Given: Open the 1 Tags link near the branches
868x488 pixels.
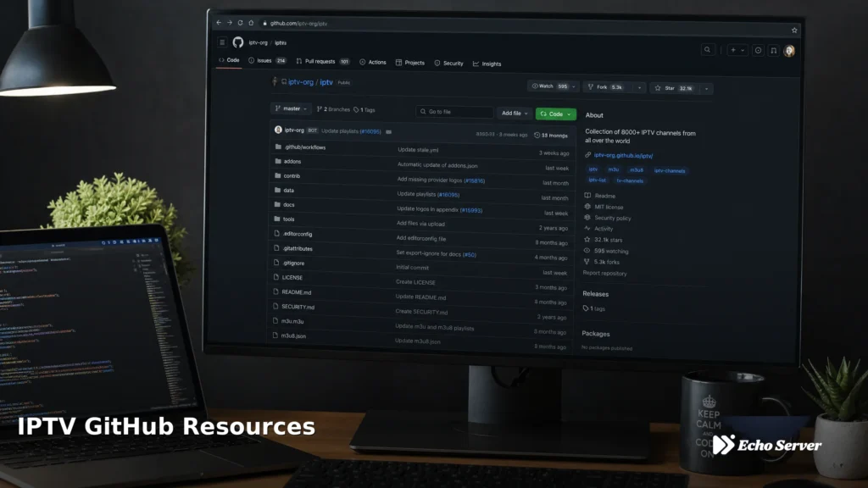Looking at the screenshot, I should click(x=364, y=109).
